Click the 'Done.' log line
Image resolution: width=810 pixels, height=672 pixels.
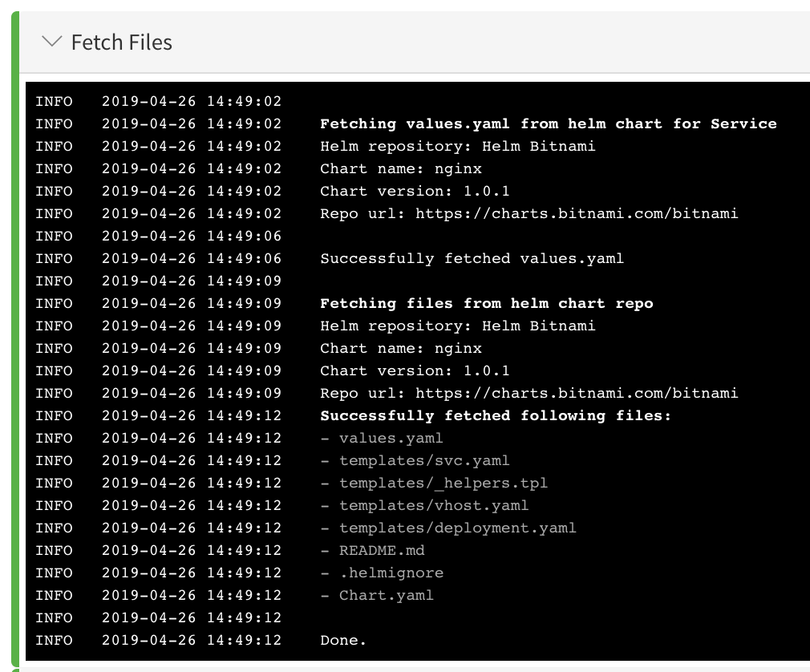tap(343, 641)
